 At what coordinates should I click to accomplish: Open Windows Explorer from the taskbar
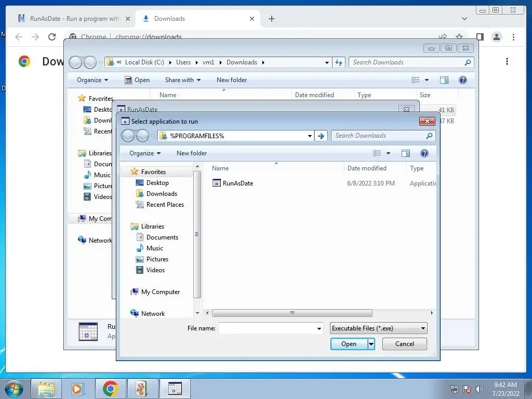click(46, 389)
